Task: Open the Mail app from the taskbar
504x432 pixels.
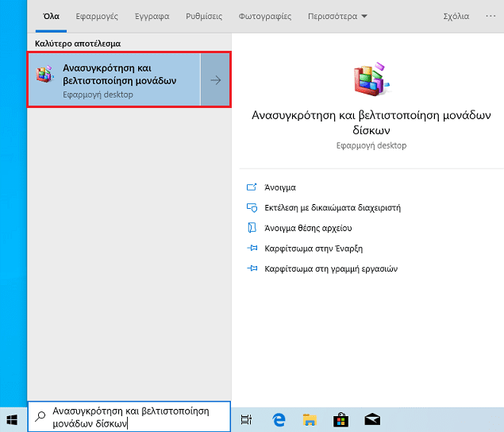Action: (x=372, y=419)
